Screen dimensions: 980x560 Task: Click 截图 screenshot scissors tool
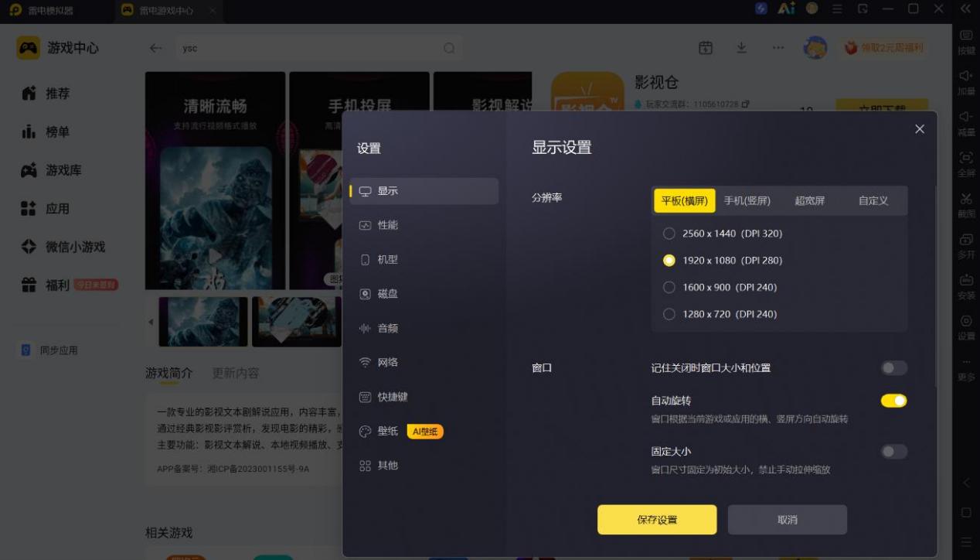(x=966, y=205)
